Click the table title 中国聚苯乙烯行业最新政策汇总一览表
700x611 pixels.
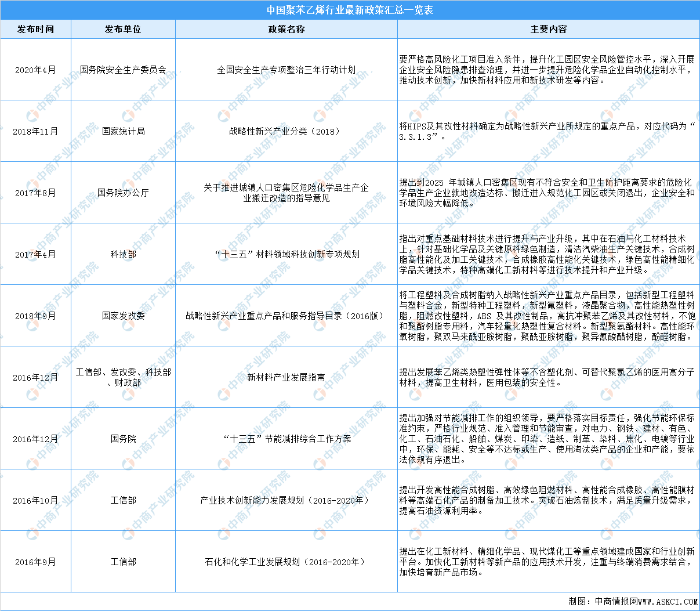click(350, 10)
